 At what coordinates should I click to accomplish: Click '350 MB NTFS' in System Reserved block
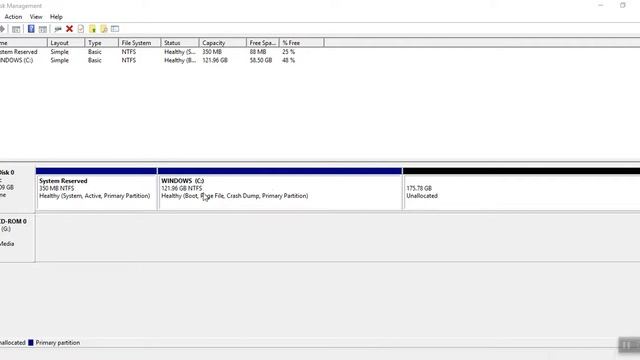[57, 188]
